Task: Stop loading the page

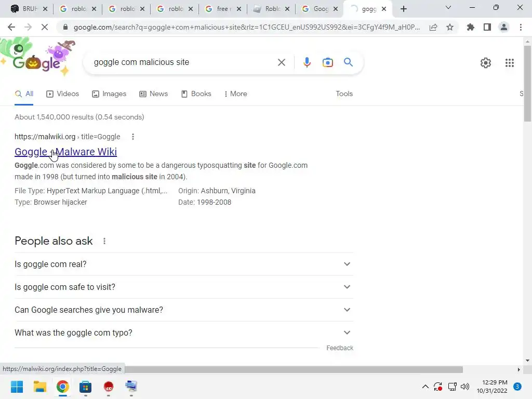Action: (x=45, y=27)
